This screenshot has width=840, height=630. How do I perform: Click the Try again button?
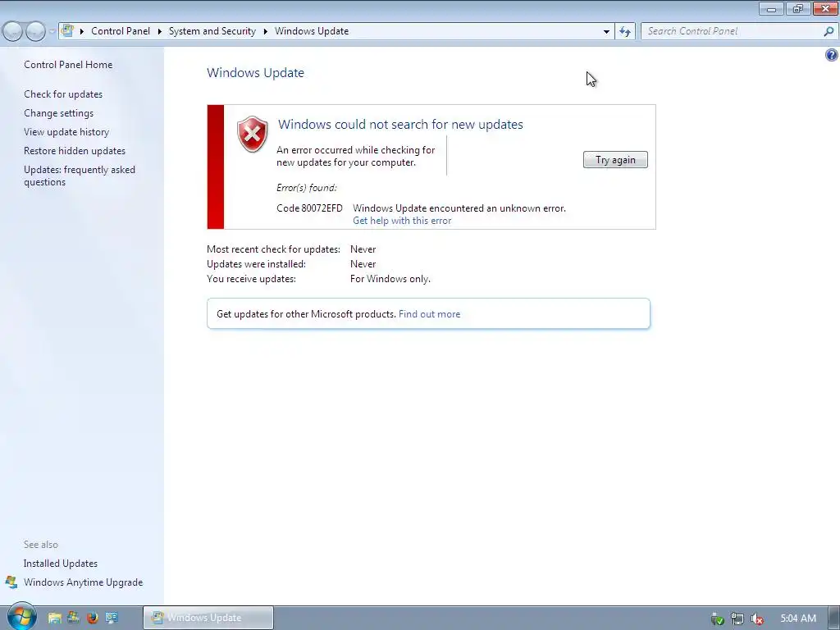[615, 160]
